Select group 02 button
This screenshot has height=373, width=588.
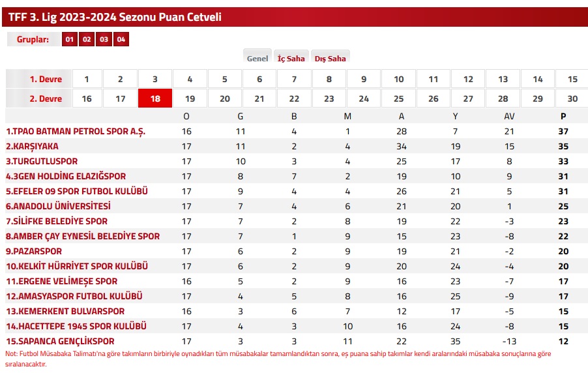87,40
